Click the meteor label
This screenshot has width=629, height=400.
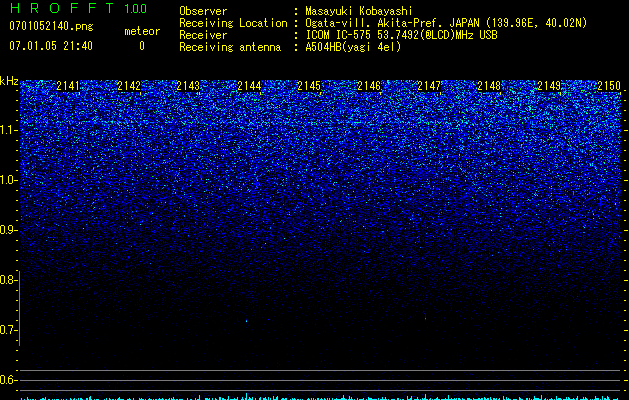click(x=142, y=31)
